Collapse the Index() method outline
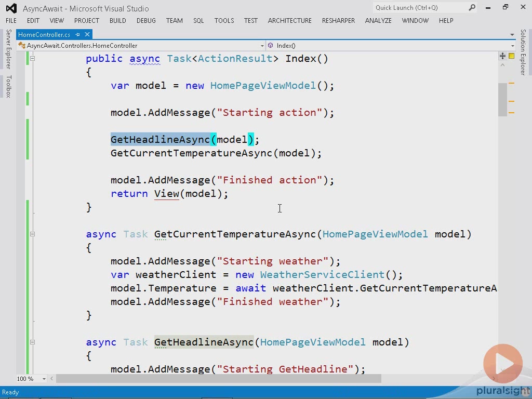The height and width of the screenshot is (399, 532). pyautogui.click(x=33, y=58)
